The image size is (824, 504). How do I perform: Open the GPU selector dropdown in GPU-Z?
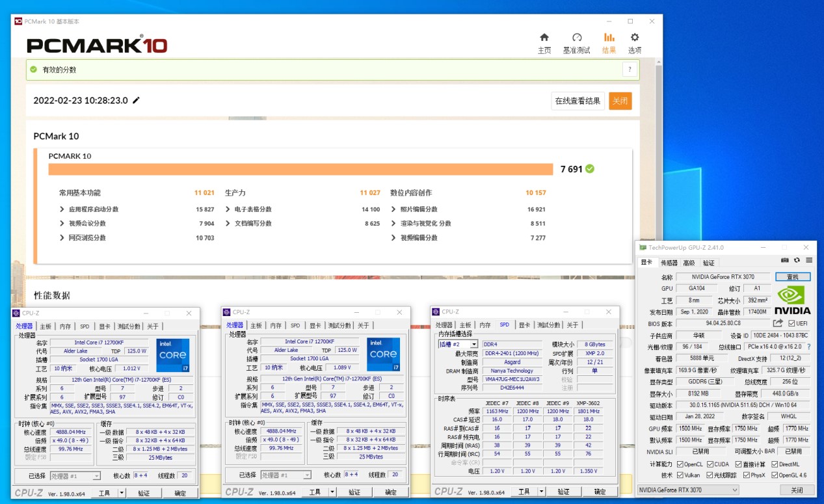tap(688, 490)
